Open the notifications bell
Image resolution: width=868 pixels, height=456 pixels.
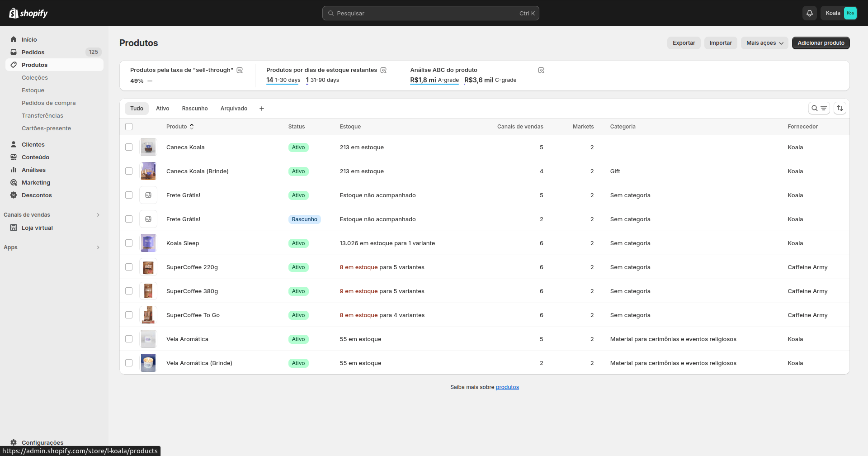click(x=810, y=13)
